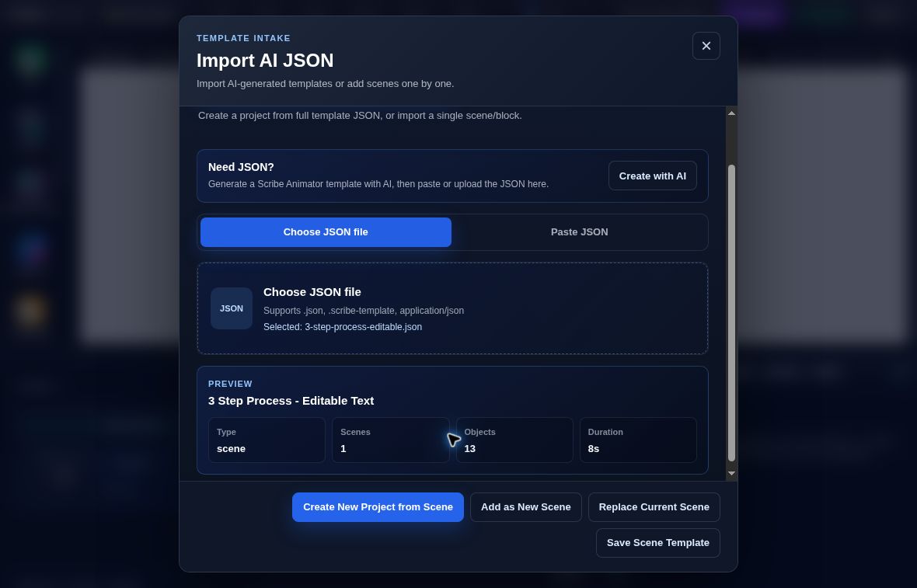Viewport: 917px width, 588px height.
Task: Click the selected file name 3-step-process-editable.json
Action: [x=363, y=327]
